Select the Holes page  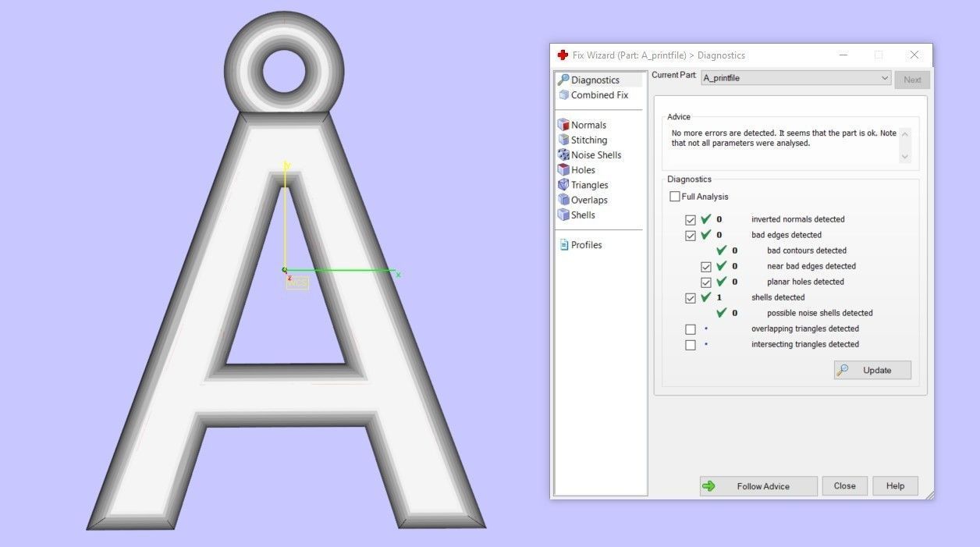click(x=583, y=169)
